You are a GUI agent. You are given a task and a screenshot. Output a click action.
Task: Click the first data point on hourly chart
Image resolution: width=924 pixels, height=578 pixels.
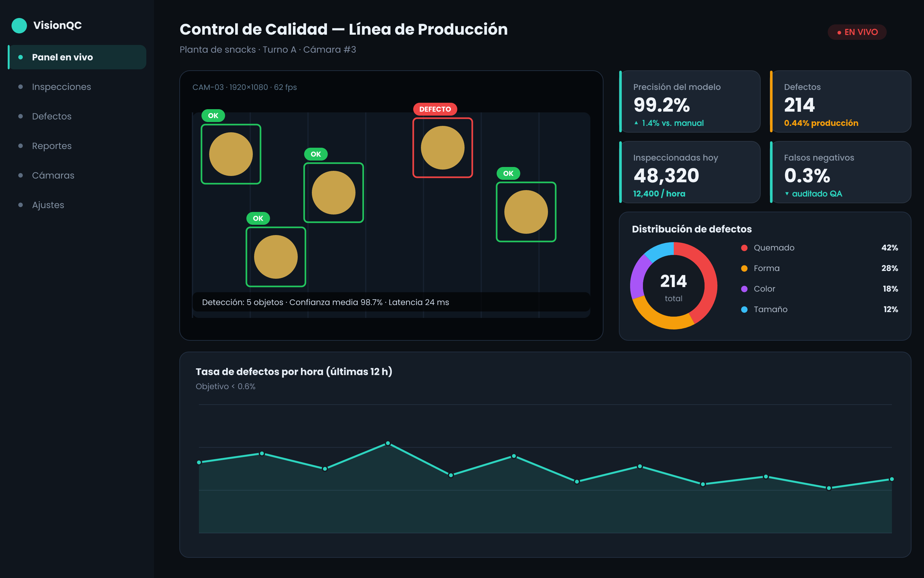[x=199, y=462]
